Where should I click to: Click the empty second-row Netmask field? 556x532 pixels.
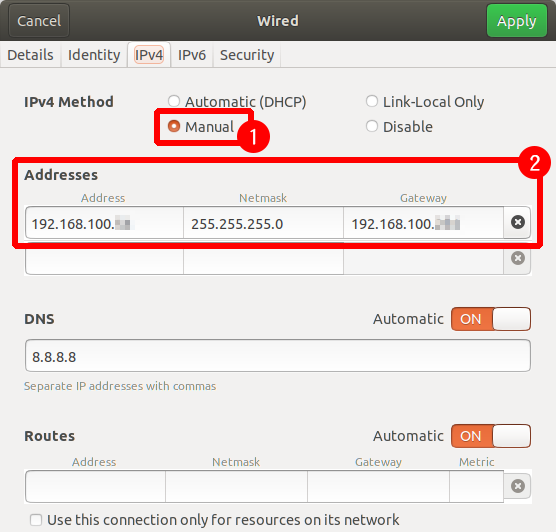[x=263, y=261]
